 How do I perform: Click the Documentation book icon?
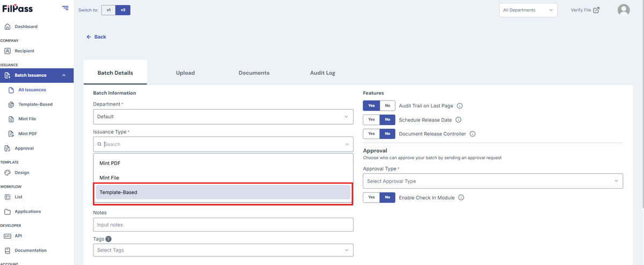pos(8,250)
